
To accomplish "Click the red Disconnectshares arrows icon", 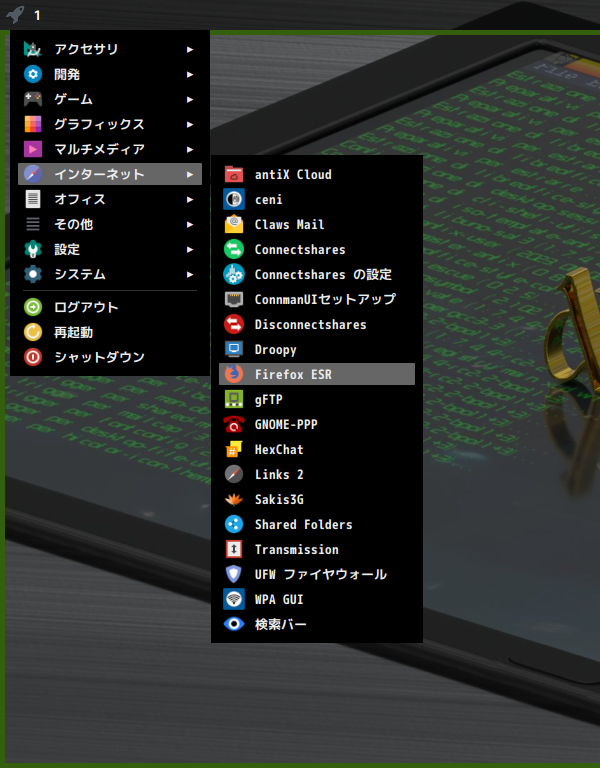I will [x=234, y=324].
